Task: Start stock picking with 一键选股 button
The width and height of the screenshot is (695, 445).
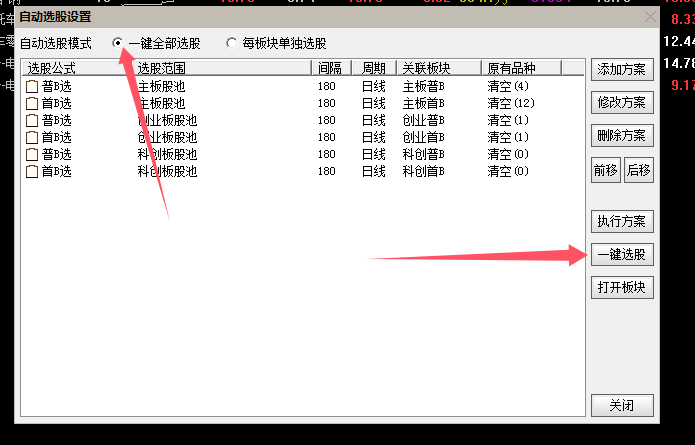Action: pos(622,254)
